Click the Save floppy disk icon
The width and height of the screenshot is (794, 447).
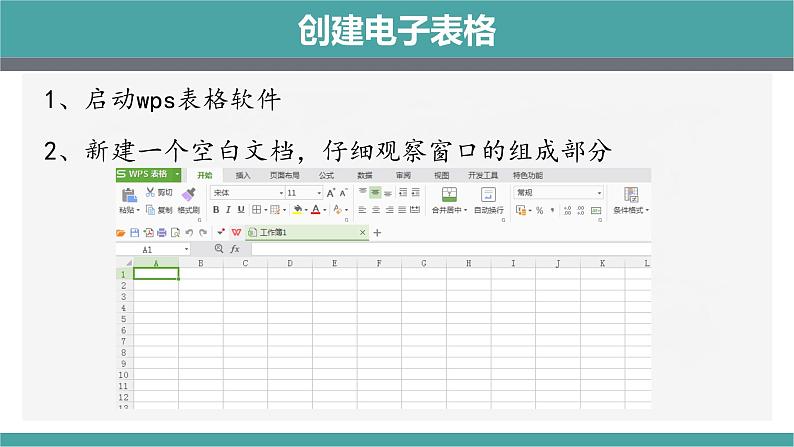tap(135, 233)
